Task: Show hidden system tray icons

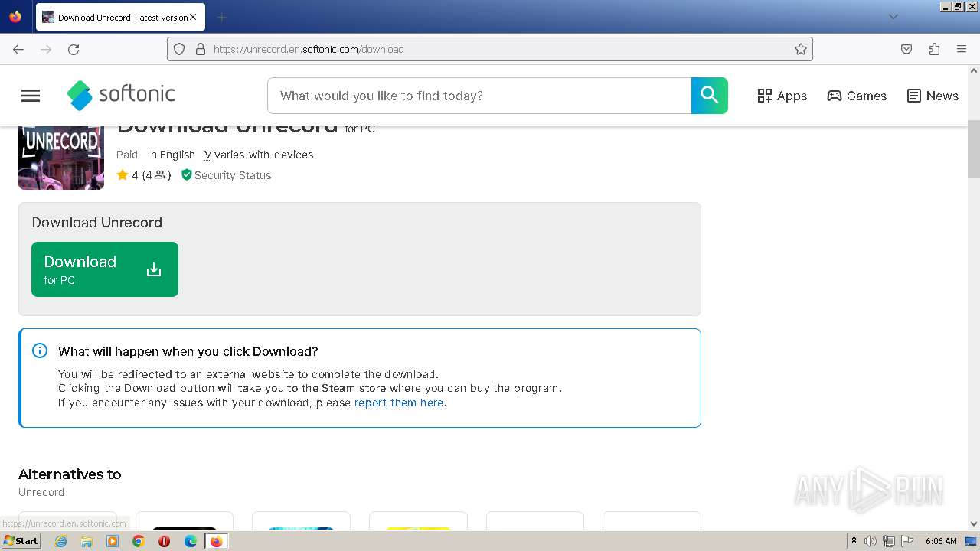Action: [854, 541]
